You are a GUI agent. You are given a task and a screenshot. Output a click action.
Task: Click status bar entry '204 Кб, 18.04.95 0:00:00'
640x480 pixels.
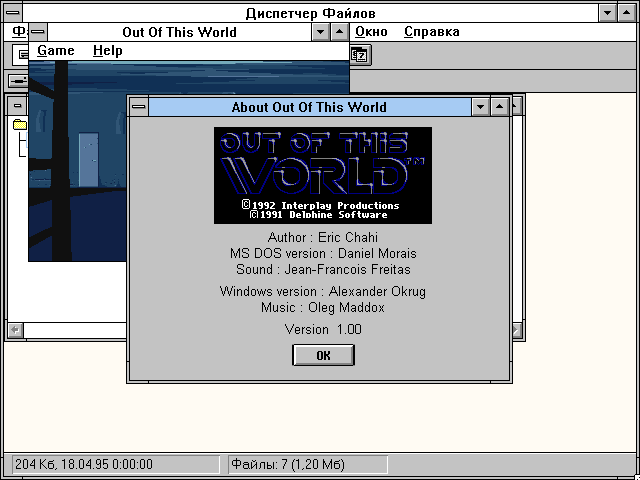pos(116,464)
